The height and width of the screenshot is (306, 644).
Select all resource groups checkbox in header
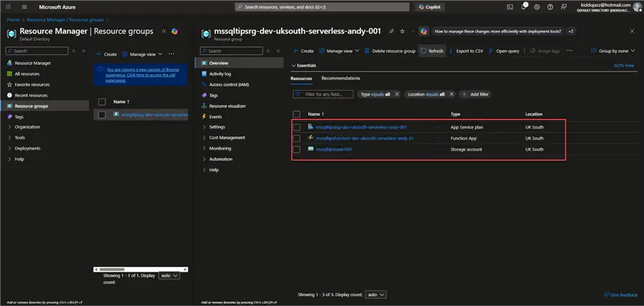point(102,102)
